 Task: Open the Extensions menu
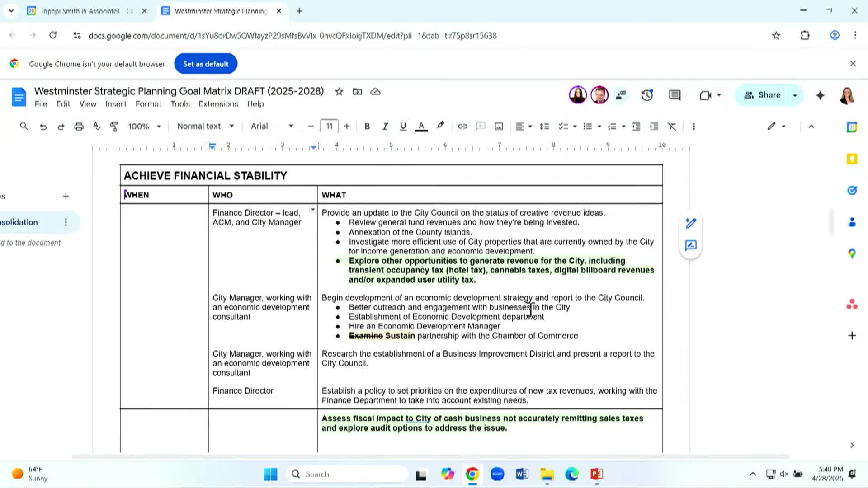(x=218, y=104)
